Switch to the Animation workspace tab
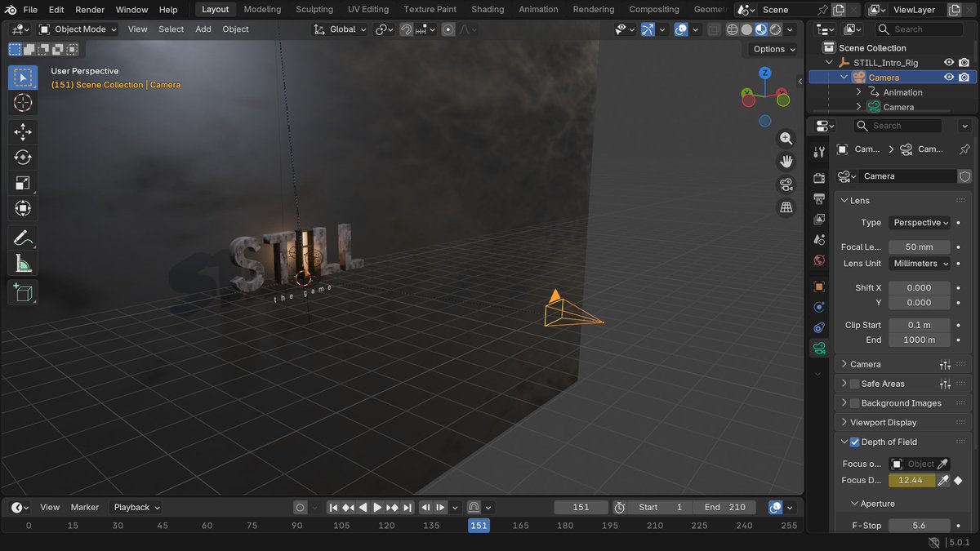The width and height of the screenshot is (980, 551). pyautogui.click(x=539, y=10)
